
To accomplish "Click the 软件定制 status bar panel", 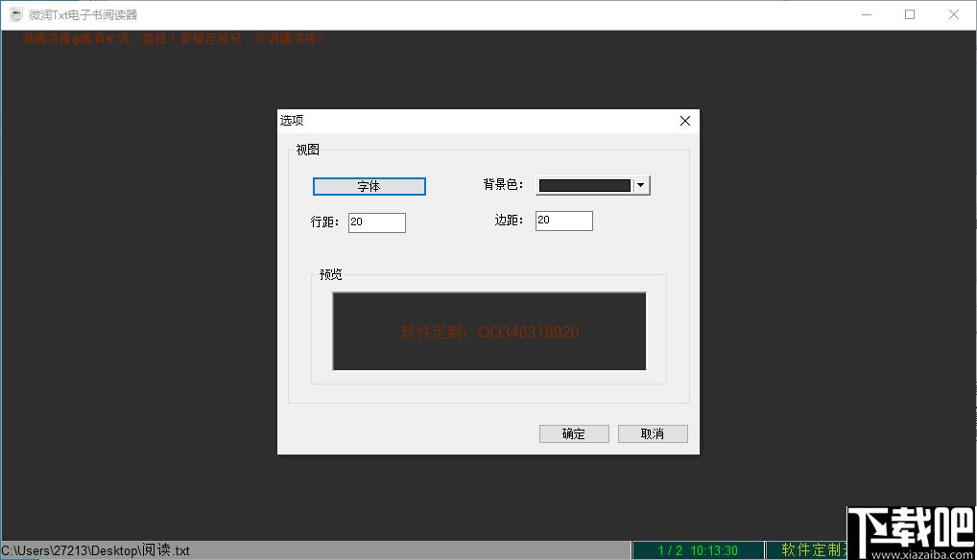I will click(x=807, y=550).
